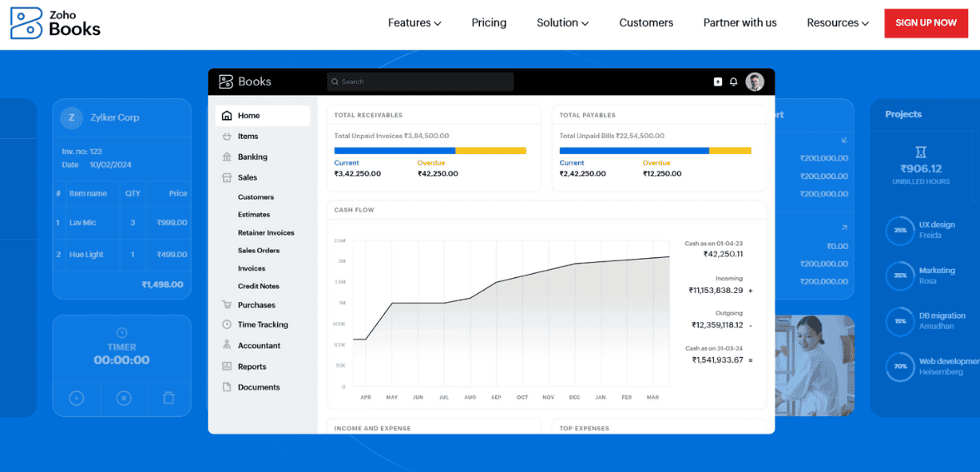980x472 pixels.
Task: Click the Search field in Books
Action: tap(420, 82)
